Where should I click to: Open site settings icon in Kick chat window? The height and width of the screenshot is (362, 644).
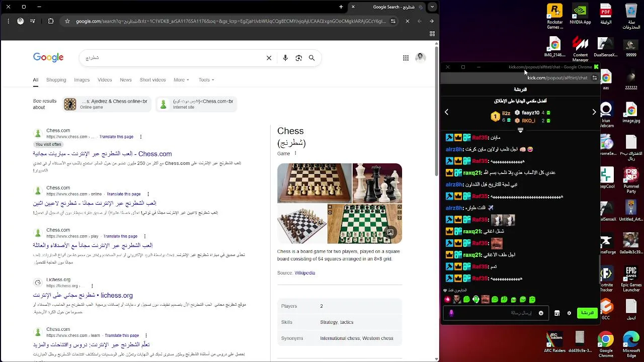pos(595,78)
